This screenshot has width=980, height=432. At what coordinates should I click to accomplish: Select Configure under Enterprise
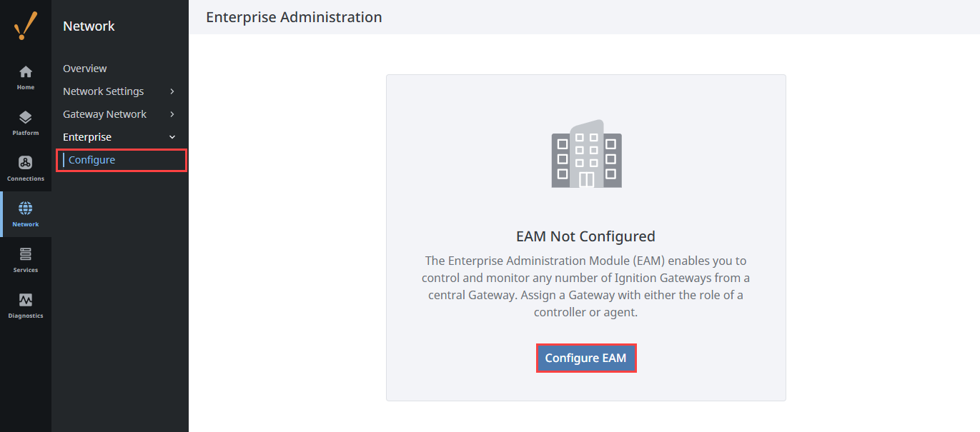point(92,160)
